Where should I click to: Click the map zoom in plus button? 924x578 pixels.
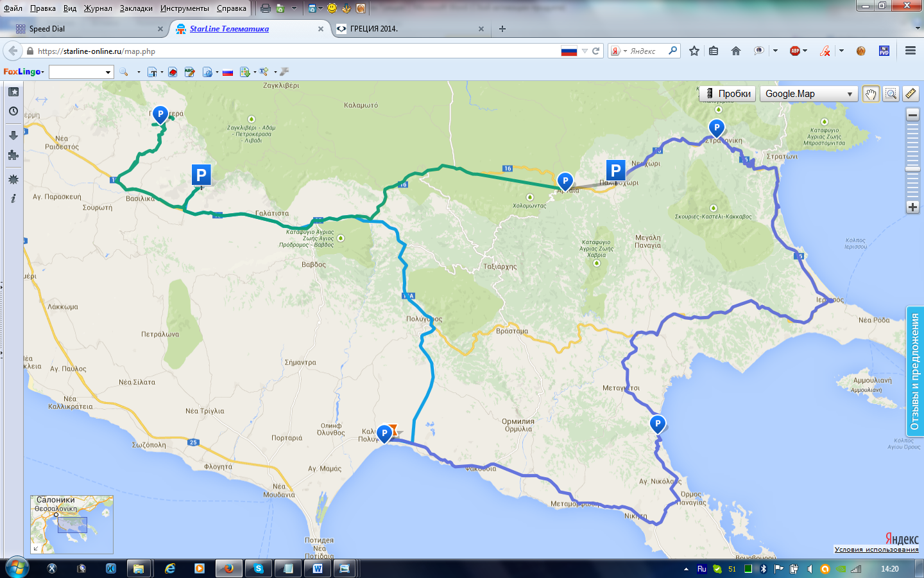[x=912, y=207]
